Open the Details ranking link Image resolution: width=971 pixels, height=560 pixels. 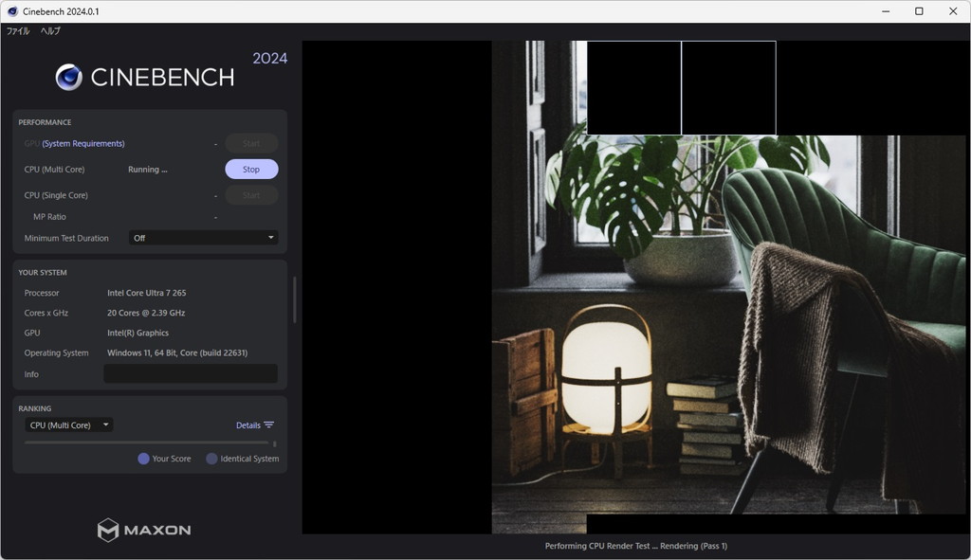point(248,425)
